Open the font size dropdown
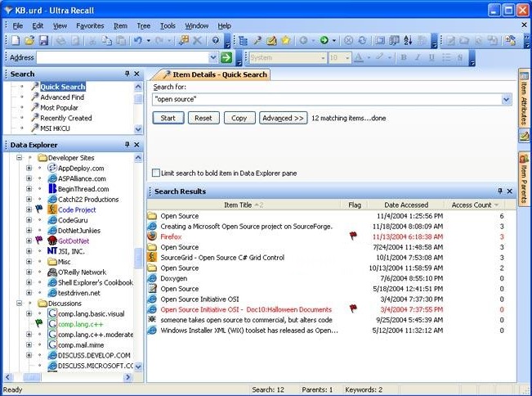This screenshot has height=396, width=532. [347, 58]
